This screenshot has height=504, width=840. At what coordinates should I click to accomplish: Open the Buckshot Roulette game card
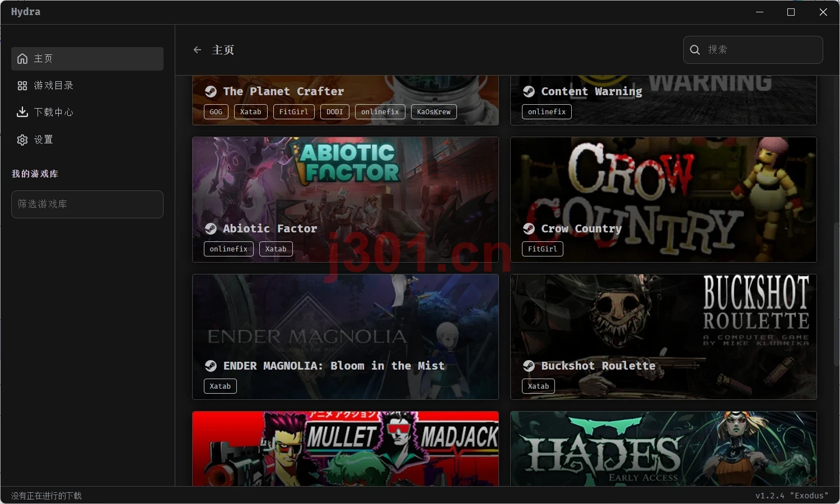click(664, 337)
